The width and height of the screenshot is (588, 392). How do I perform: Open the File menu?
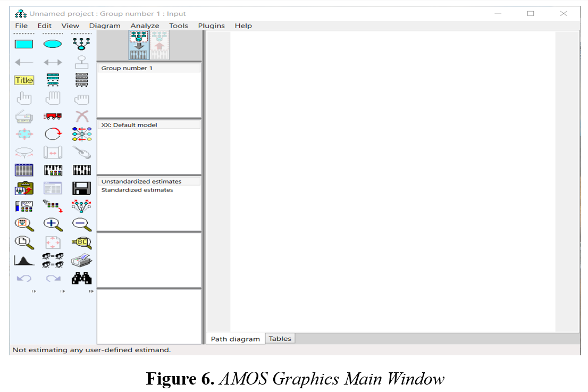tap(21, 26)
